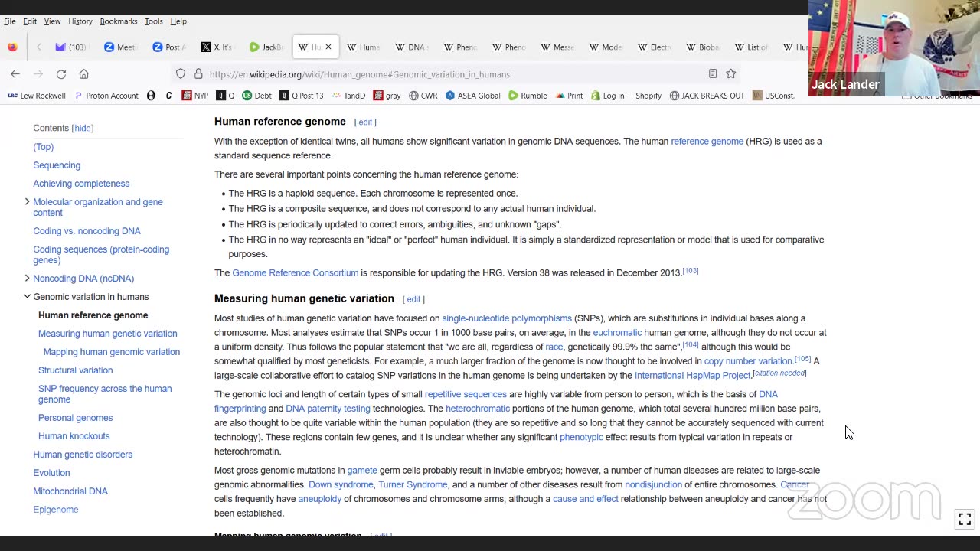Open single-nucleotide polymorphisms link
This screenshot has height=551, width=980.
click(x=507, y=318)
